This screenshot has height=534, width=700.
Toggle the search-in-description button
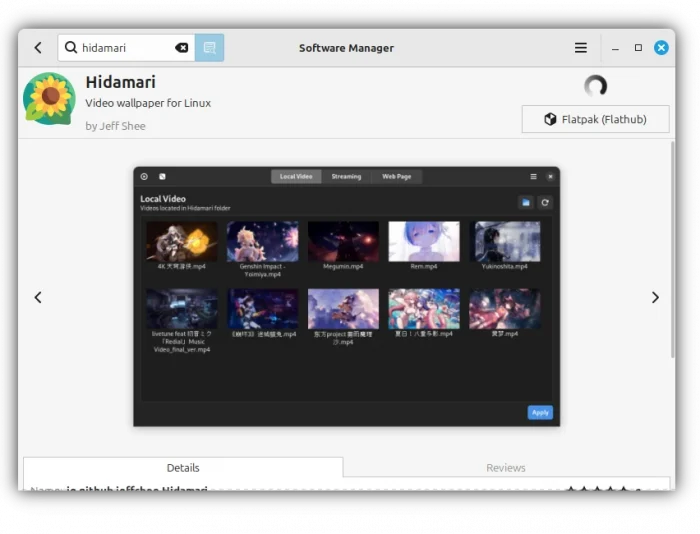[209, 48]
